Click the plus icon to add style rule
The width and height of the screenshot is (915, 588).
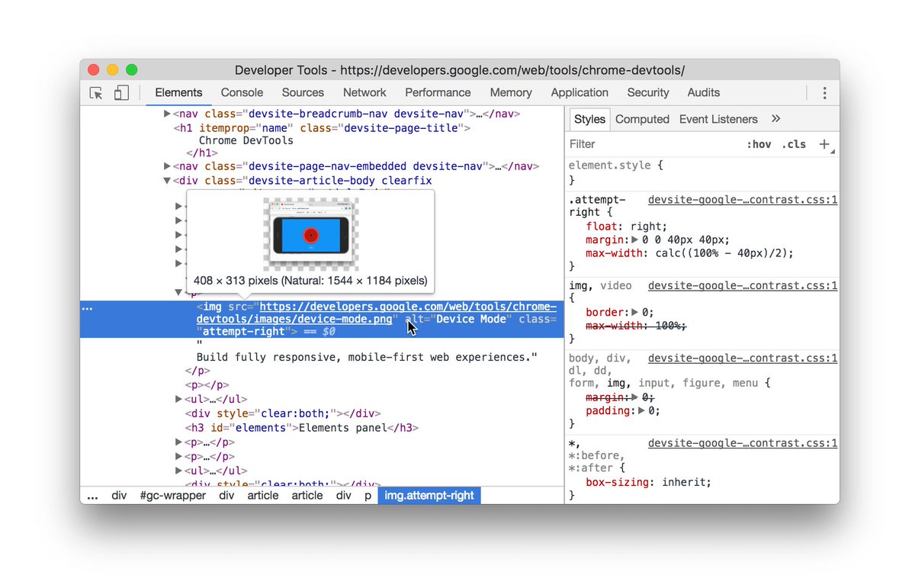824,143
